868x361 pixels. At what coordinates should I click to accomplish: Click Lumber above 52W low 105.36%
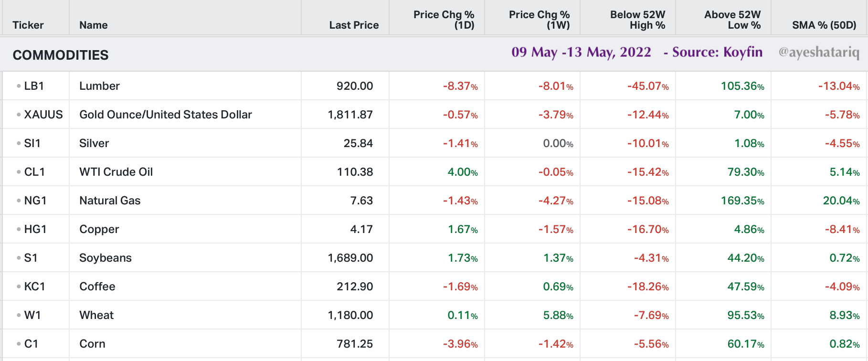(742, 86)
